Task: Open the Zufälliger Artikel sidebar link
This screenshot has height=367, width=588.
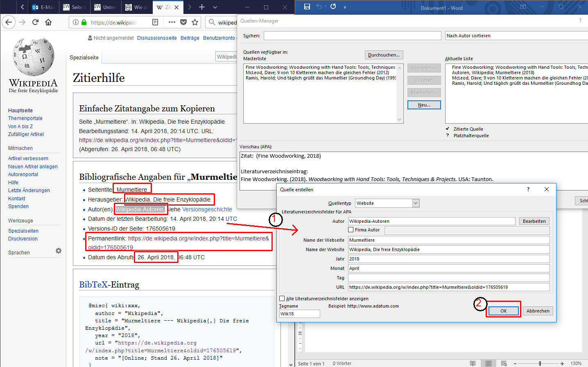Action: tap(26, 134)
